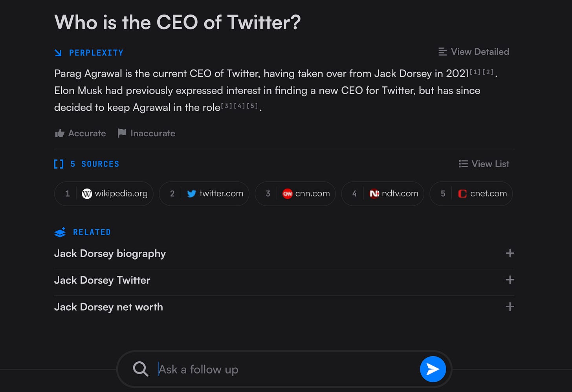Switch to View Detailed mode

(474, 52)
